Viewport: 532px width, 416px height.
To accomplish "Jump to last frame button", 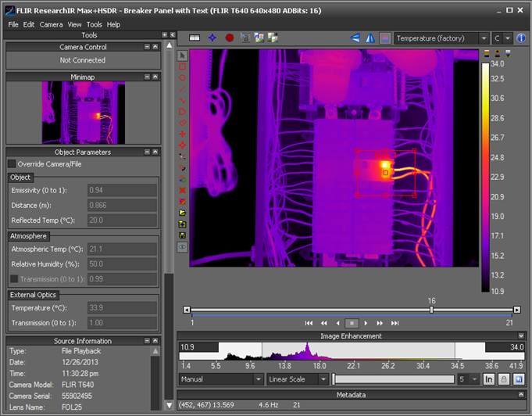I will (x=395, y=323).
